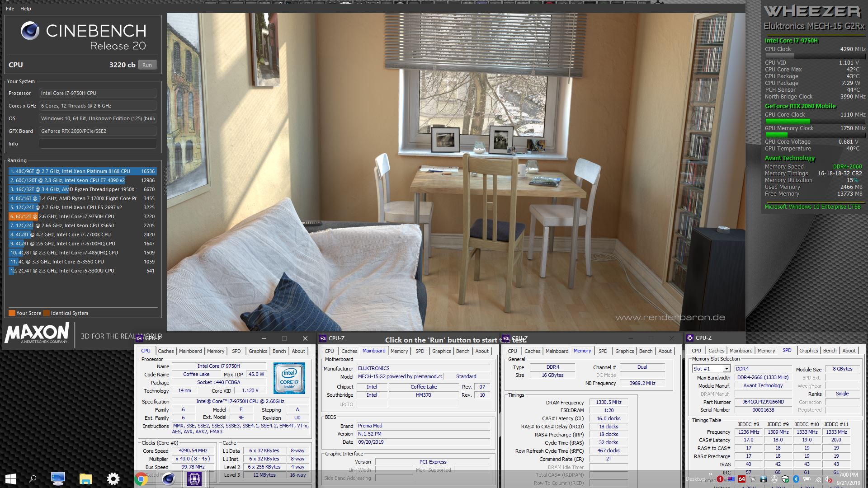Click the Intel Core i7 inside badge
The height and width of the screenshot is (488, 868).
click(x=289, y=378)
